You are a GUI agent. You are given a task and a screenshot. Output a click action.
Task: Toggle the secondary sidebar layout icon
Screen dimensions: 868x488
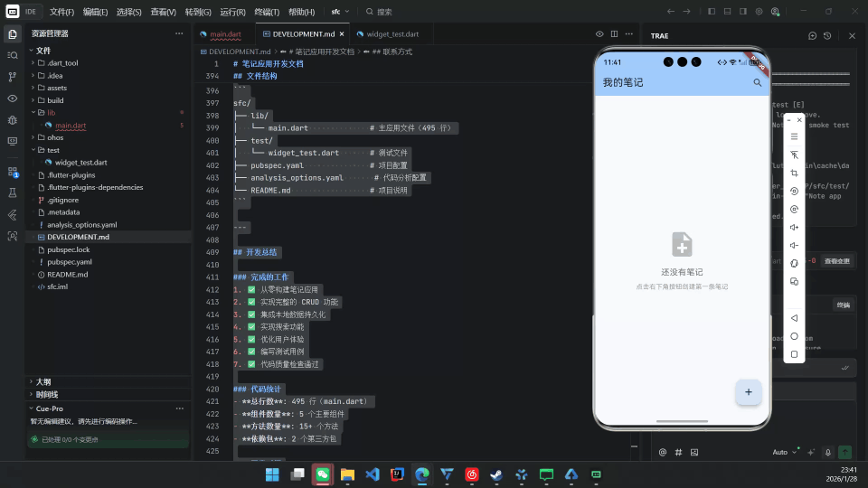pyautogui.click(x=743, y=11)
